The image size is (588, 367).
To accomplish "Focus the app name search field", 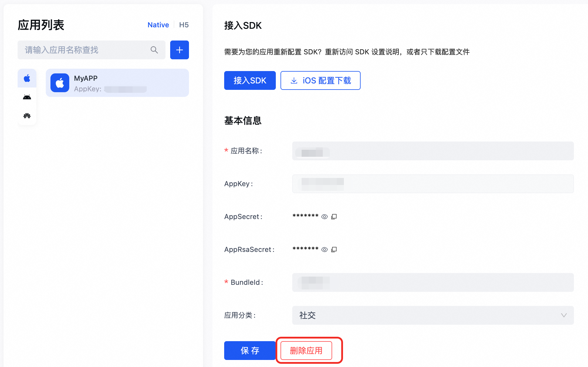I will (85, 50).
